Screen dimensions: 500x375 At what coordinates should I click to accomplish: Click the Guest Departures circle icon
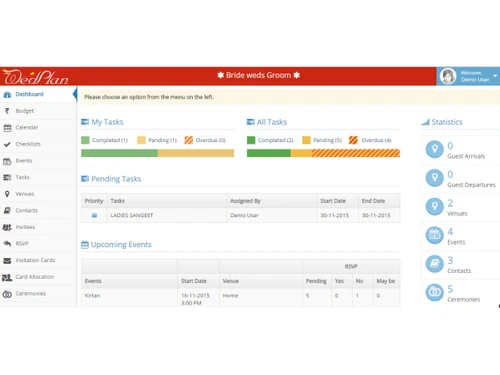435,178
